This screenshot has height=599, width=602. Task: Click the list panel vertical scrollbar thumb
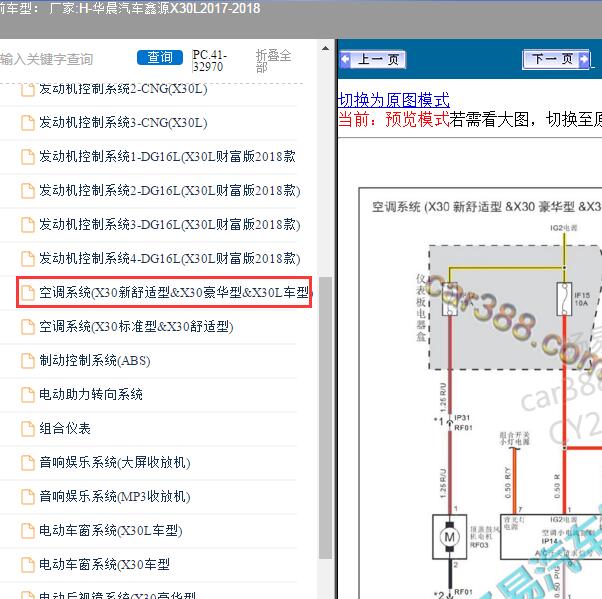pos(326,417)
